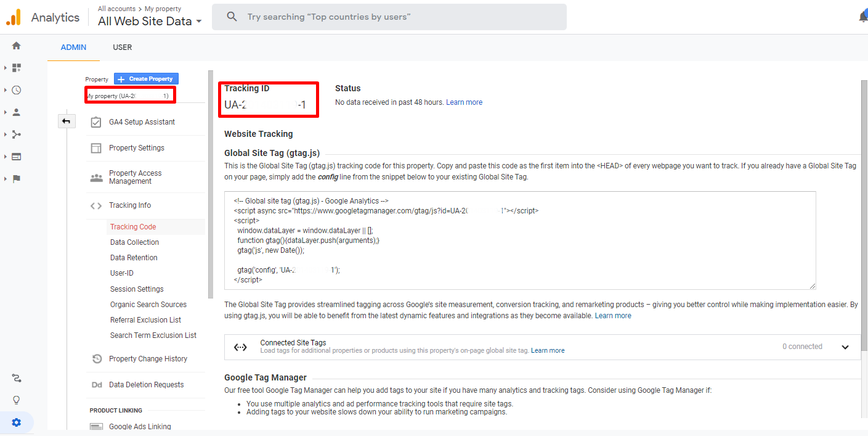Click the Tracking Info code brackets icon

click(x=96, y=206)
